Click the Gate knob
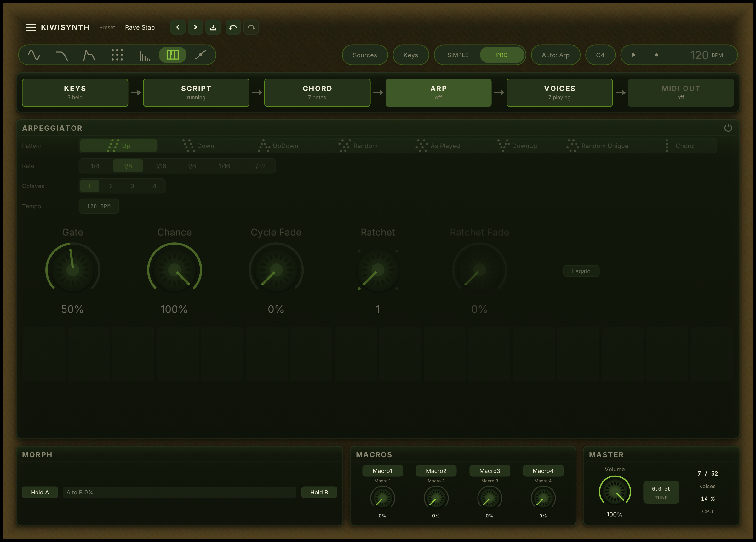 coord(73,269)
